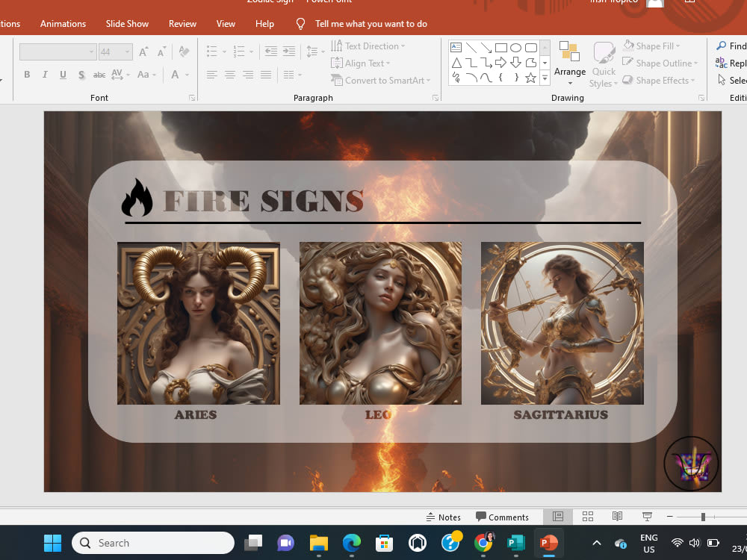
Task: Open the View tab
Action: (226, 24)
